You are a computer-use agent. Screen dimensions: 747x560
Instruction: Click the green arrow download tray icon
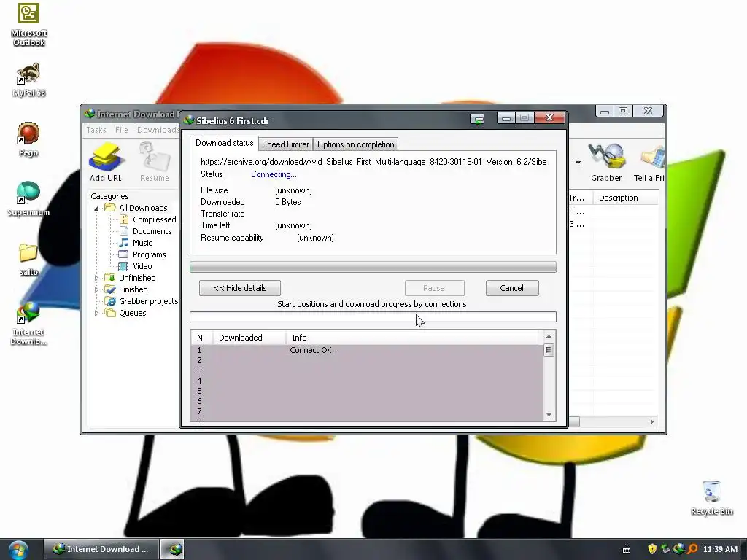(665, 549)
